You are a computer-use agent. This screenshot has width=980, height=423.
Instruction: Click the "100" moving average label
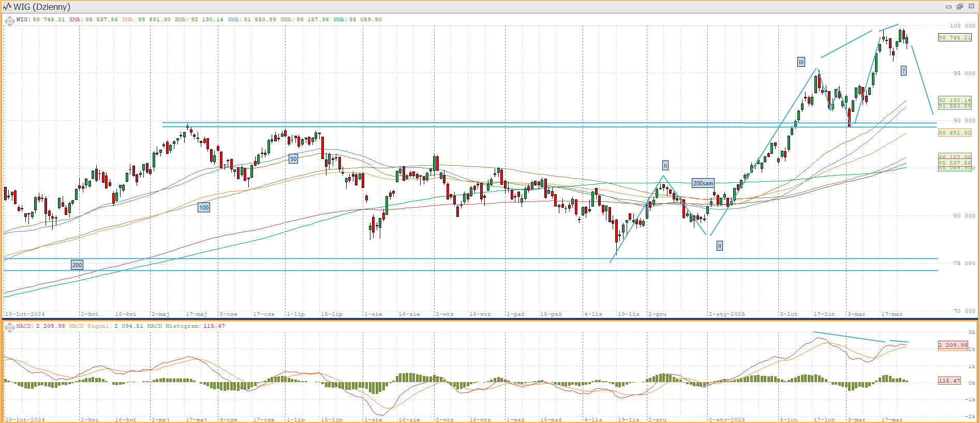[204, 208]
